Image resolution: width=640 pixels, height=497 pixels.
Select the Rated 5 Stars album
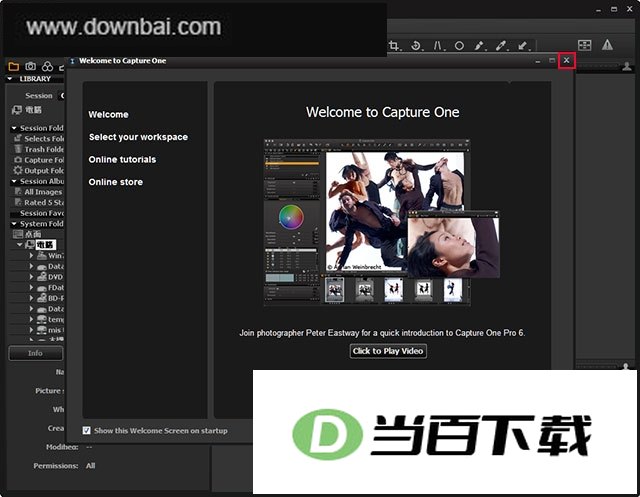[39, 202]
